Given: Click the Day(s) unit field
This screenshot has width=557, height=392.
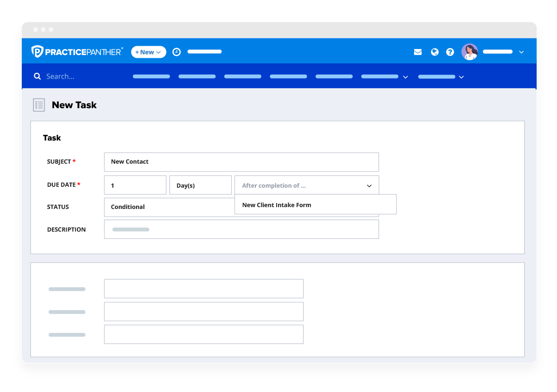Looking at the screenshot, I should click(x=200, y=184).
